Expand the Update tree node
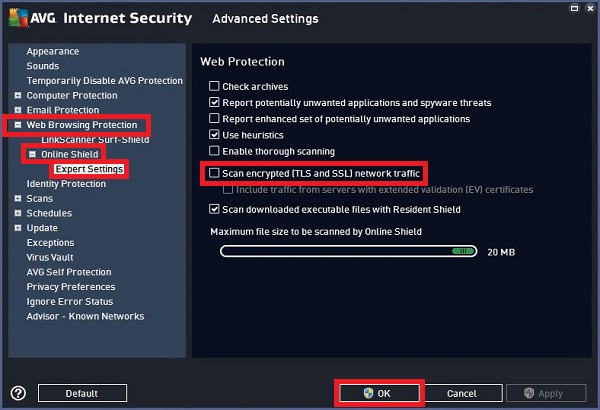The height and width of the screenshot is (410, 600). tap(18, 228)
